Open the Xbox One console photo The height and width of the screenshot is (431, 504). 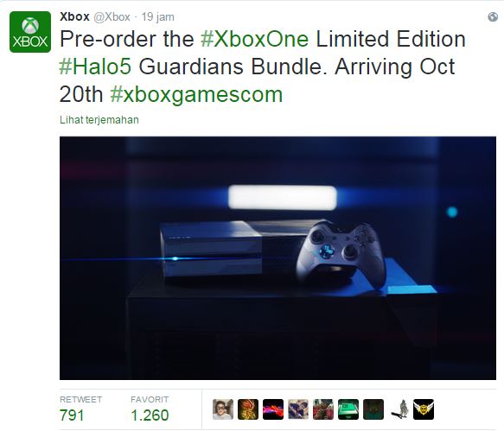tap(278, 258)
